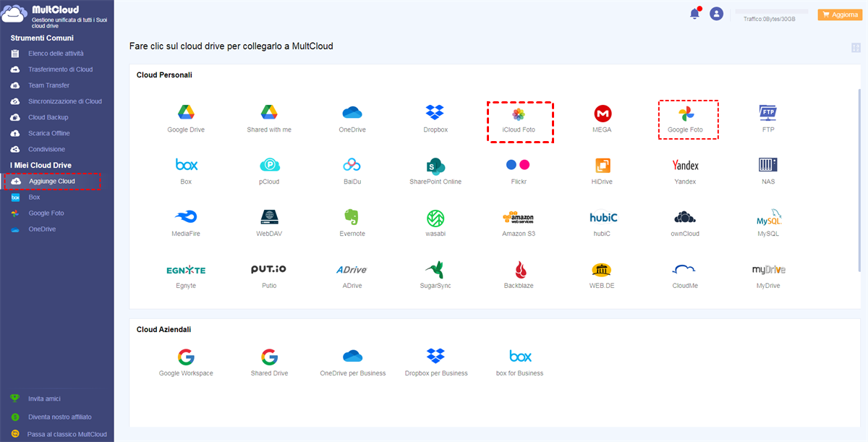Pick the Evernote service icon
This screenshot has width=868, height=442.
(352, 217)
